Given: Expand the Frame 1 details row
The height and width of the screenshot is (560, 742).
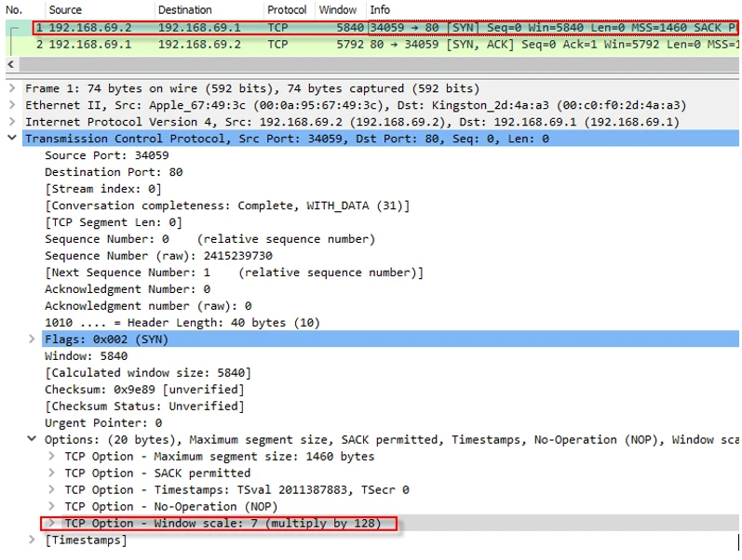Looking at the screenshot, I should (11, 88).
